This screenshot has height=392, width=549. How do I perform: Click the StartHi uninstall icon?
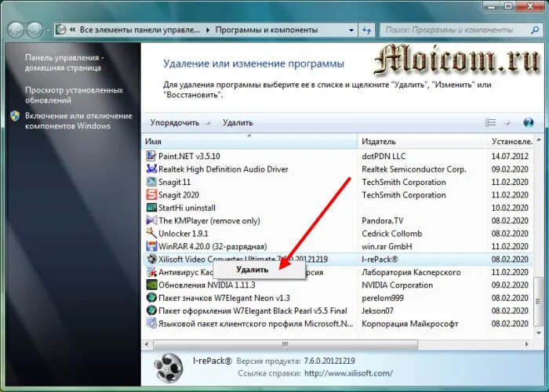tap(151, 208)
